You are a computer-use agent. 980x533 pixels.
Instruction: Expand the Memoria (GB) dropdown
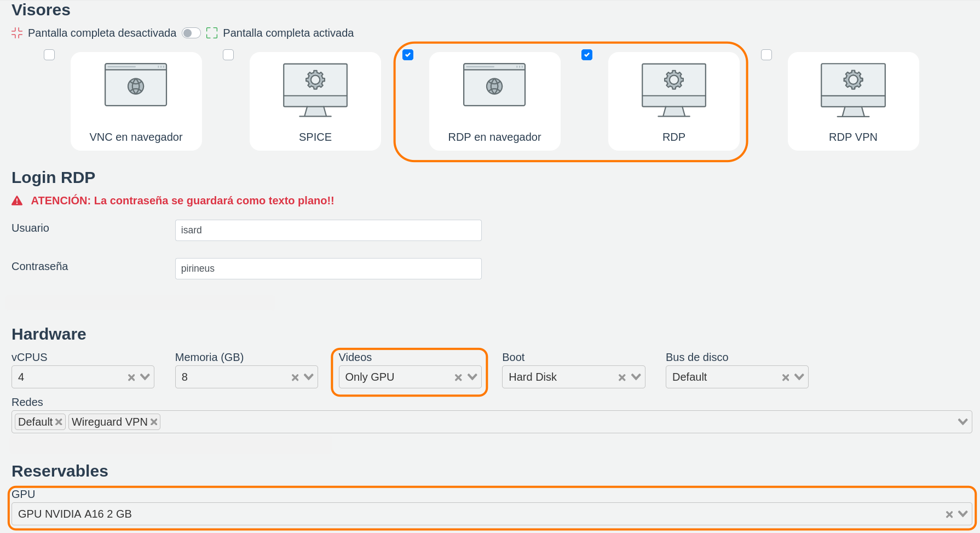pyautogui.click(x=309, y=377)
